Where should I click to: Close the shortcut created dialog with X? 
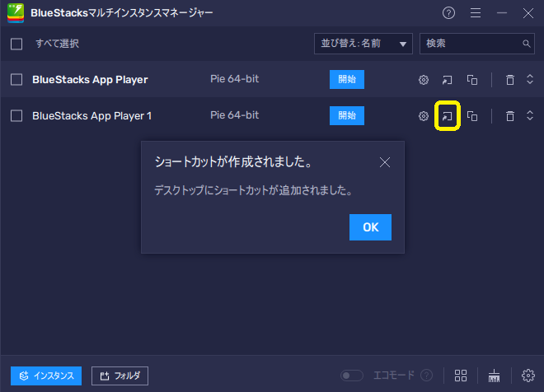point(385,162)
